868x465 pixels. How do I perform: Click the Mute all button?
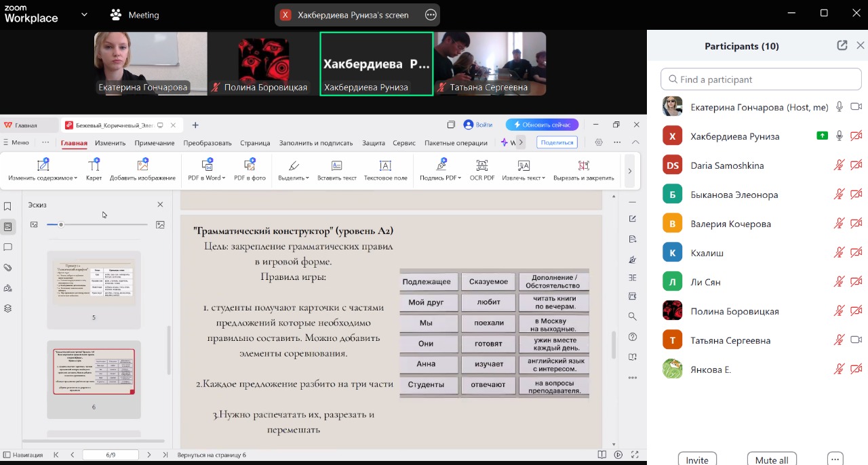click(x=771, y=460)
